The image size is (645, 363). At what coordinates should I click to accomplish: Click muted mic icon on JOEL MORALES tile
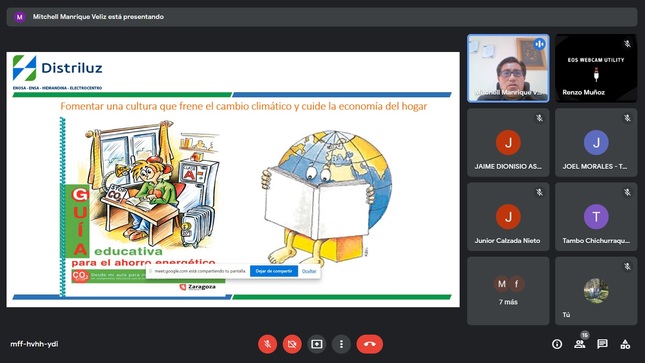pyautogui.click(x=627, y=118)
